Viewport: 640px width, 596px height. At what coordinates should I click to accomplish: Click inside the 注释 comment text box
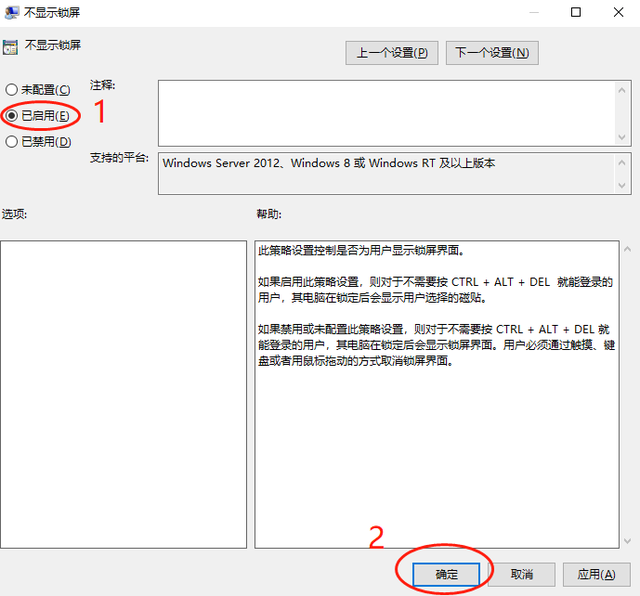(x=386, y=113)
